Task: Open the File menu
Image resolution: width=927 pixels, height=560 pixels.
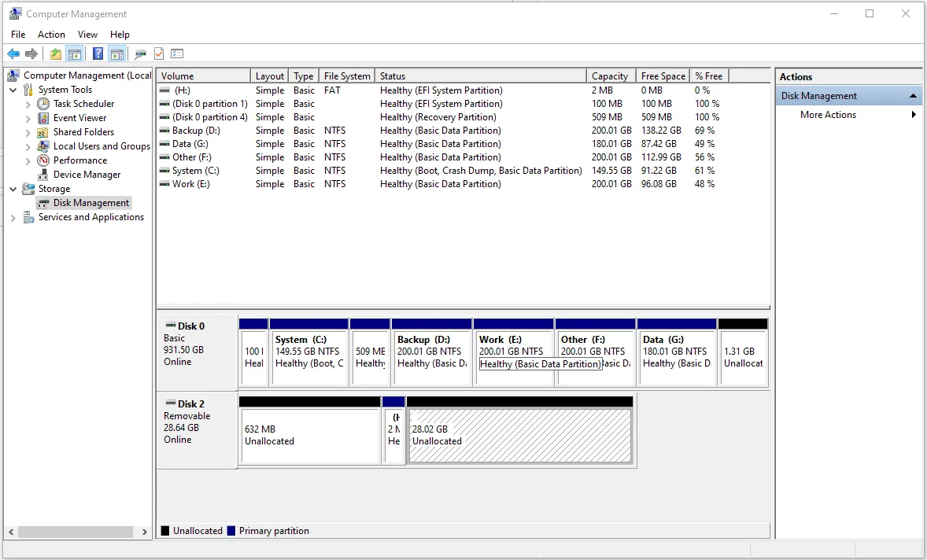Action: click(18, 35)
